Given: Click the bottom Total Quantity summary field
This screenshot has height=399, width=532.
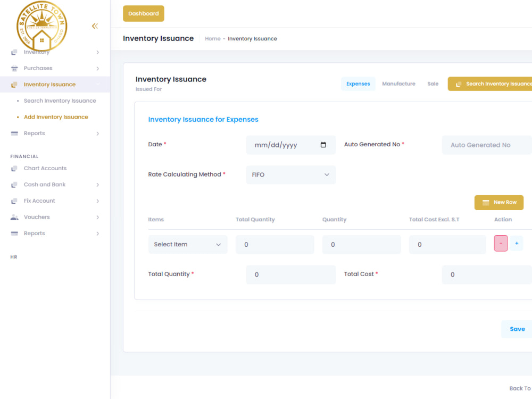Looking at the screenshot, I should 291,275.
